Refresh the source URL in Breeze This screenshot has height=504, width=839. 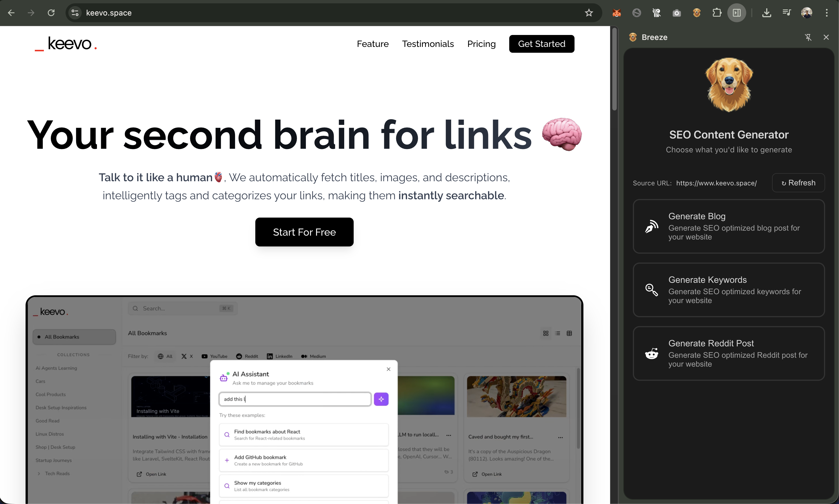798,183
